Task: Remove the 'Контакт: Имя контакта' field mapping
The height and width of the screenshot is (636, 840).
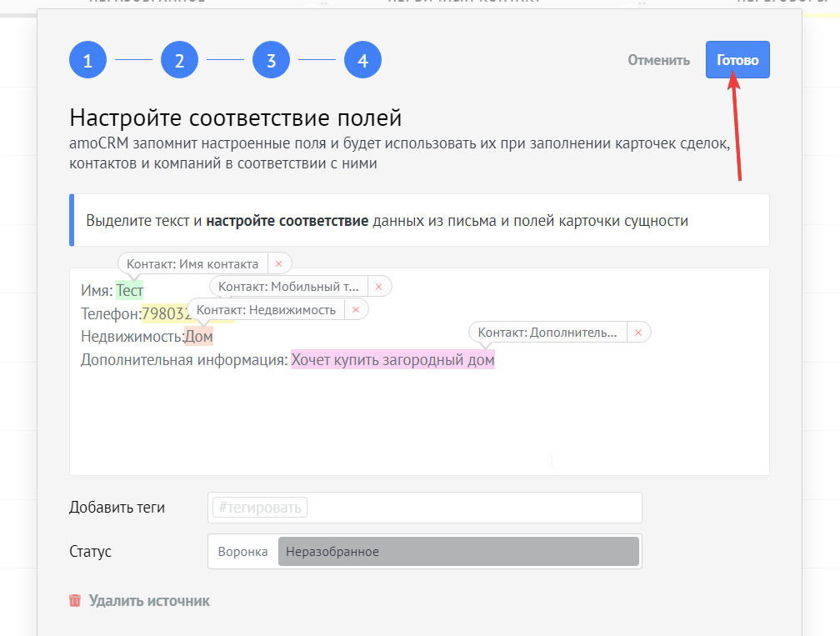Action: point(278,263)
